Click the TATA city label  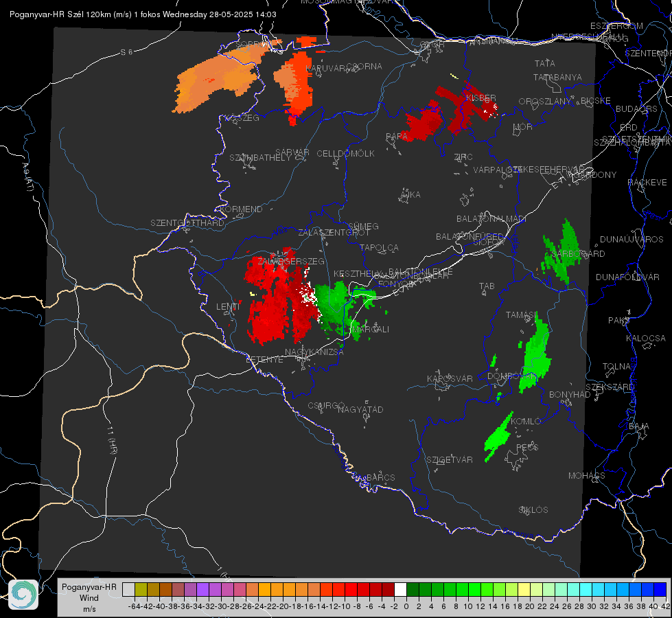pyautogui.click(x=545, y=63)
